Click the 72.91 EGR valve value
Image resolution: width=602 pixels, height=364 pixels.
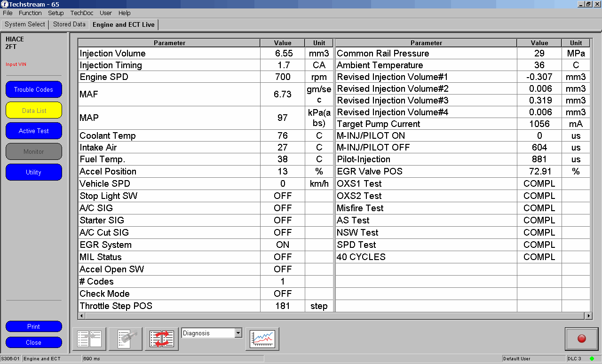pos(539,171)
